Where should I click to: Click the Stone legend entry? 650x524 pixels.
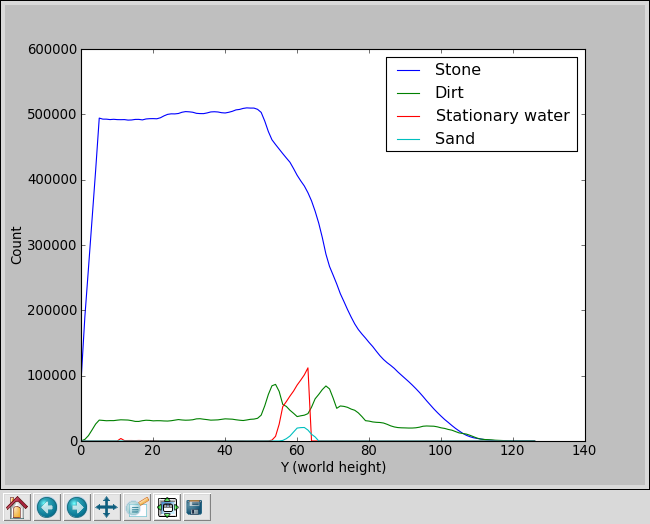(457, 70)
